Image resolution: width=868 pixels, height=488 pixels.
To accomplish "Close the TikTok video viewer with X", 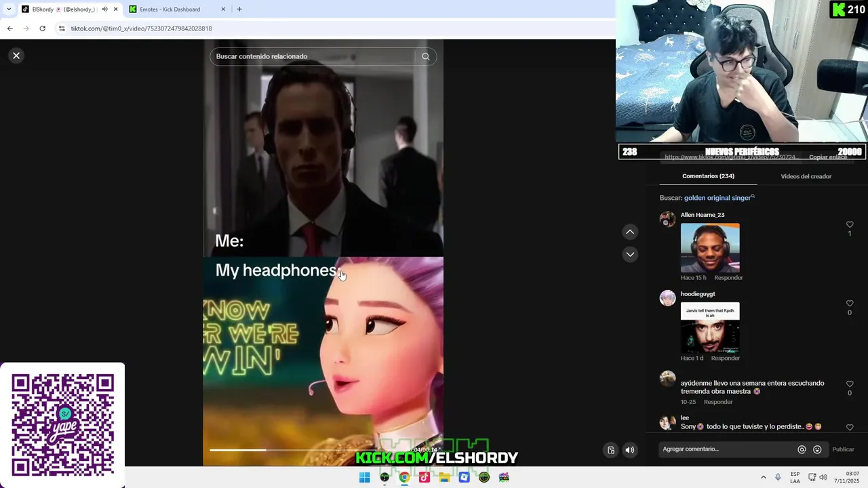I will (16, 56).
